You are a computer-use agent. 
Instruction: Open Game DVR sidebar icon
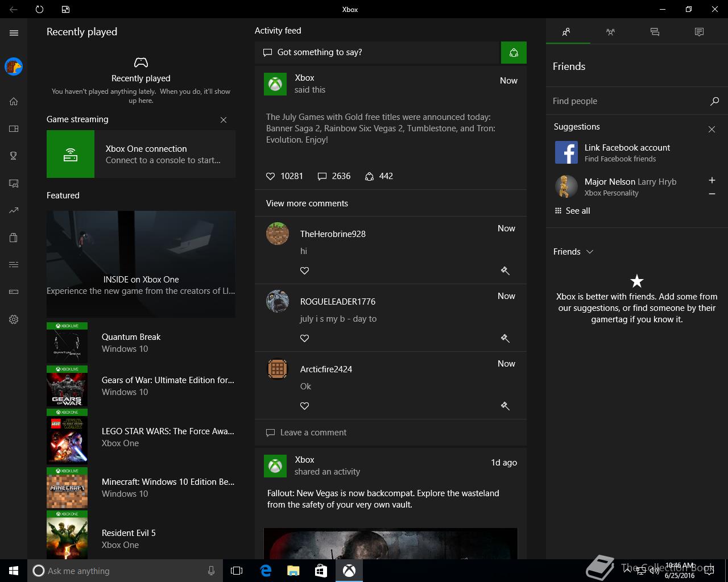tap(14, 183)
